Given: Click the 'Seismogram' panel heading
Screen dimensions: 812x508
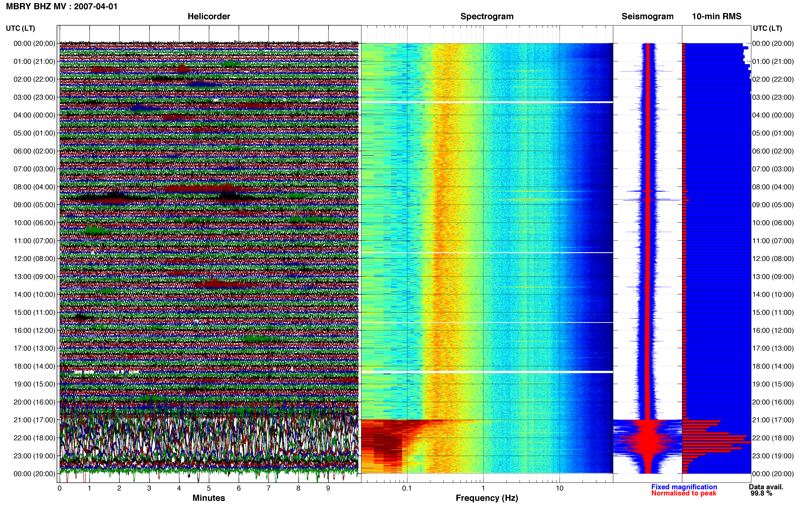Looking at the screenshot, I should [648, 16].
